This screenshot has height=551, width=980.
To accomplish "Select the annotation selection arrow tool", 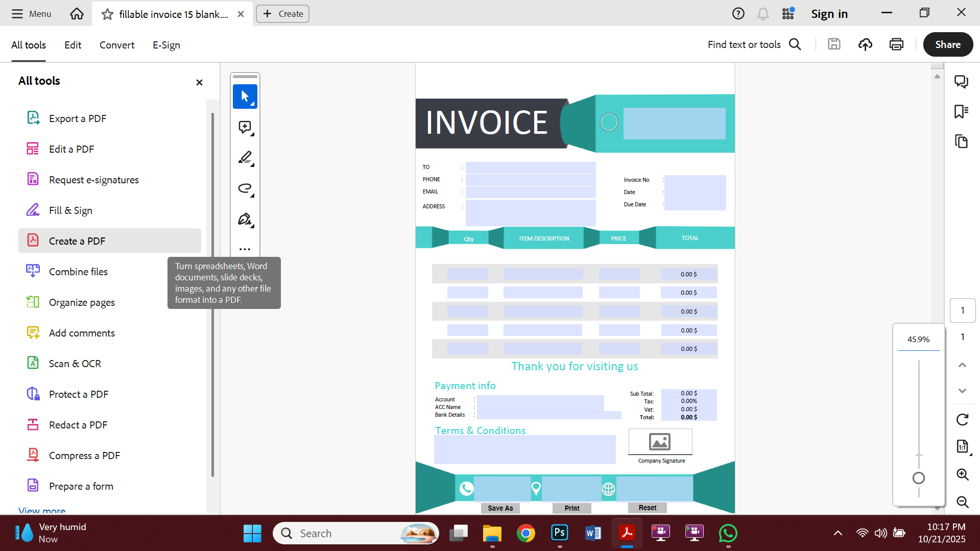I will 245,97.
